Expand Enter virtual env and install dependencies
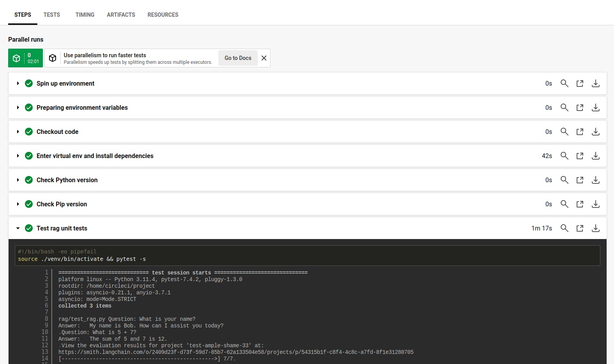The image size is (614, 364). point(18,156)
